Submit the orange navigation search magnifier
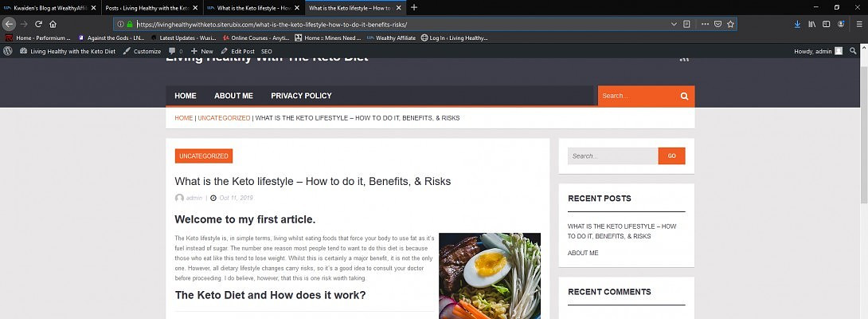 click(x=684, y=96)
